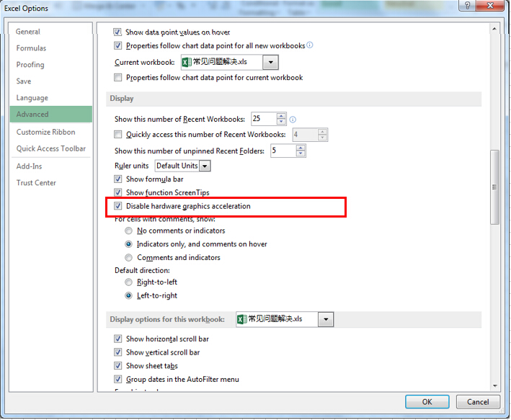Click Excel file icon in Display options workbook box
The height and width of the screenshot is (420, 511).
[241, 319]
